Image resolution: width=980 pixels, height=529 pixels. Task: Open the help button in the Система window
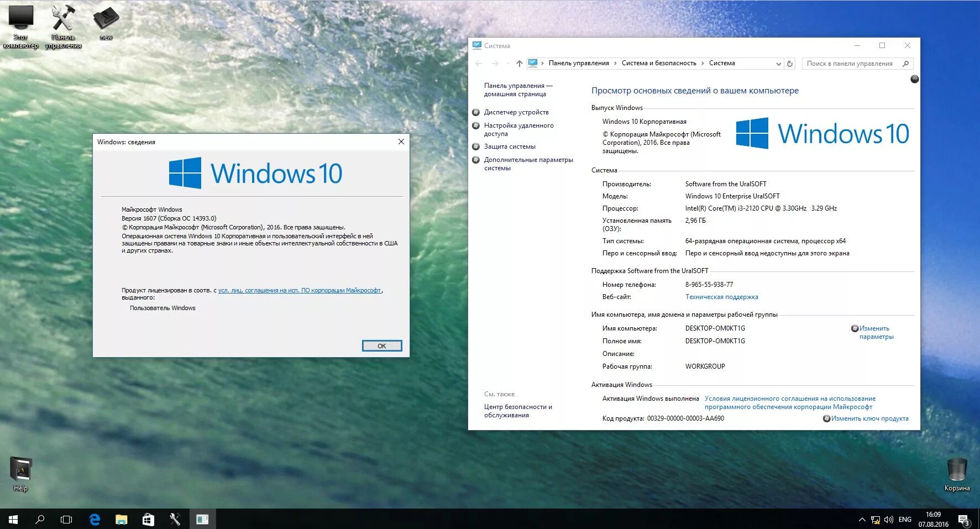coord(914,79)
